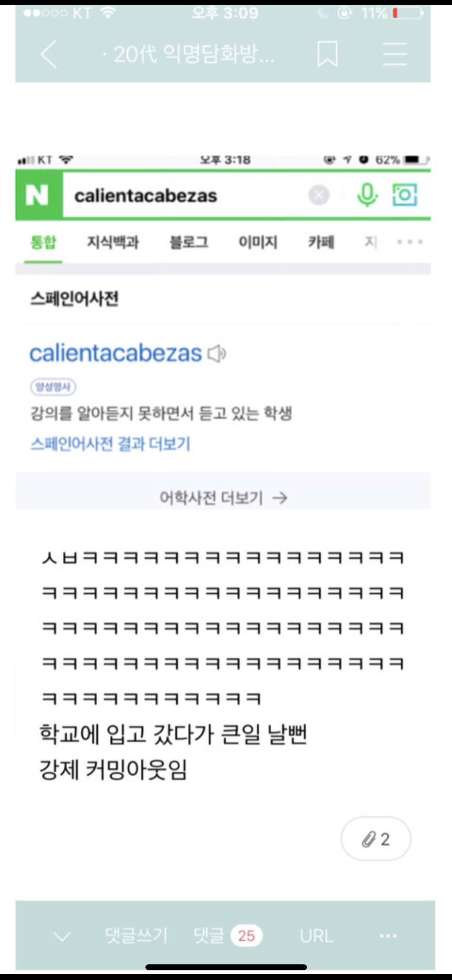
Task: Tap the back arrow in the header
Action: click(49, 54)
